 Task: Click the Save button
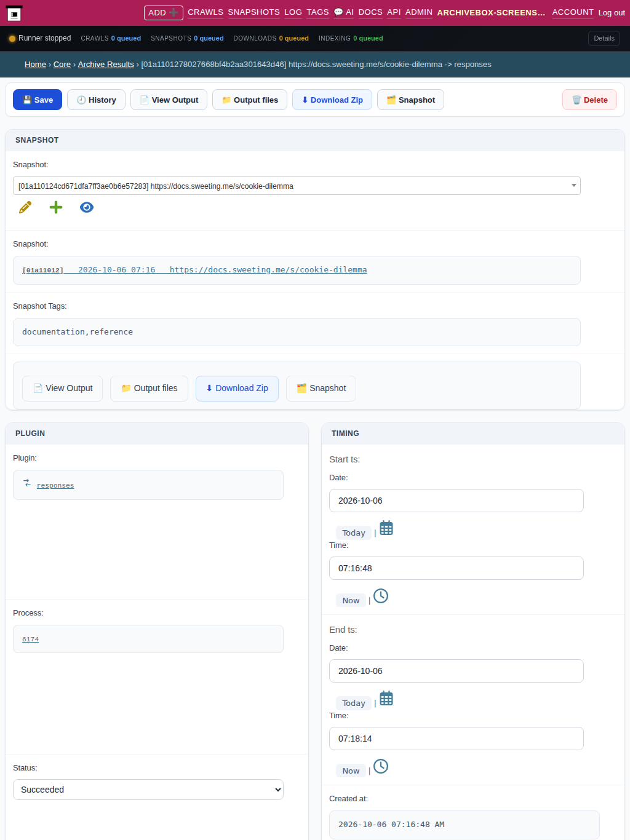(38, 100)
